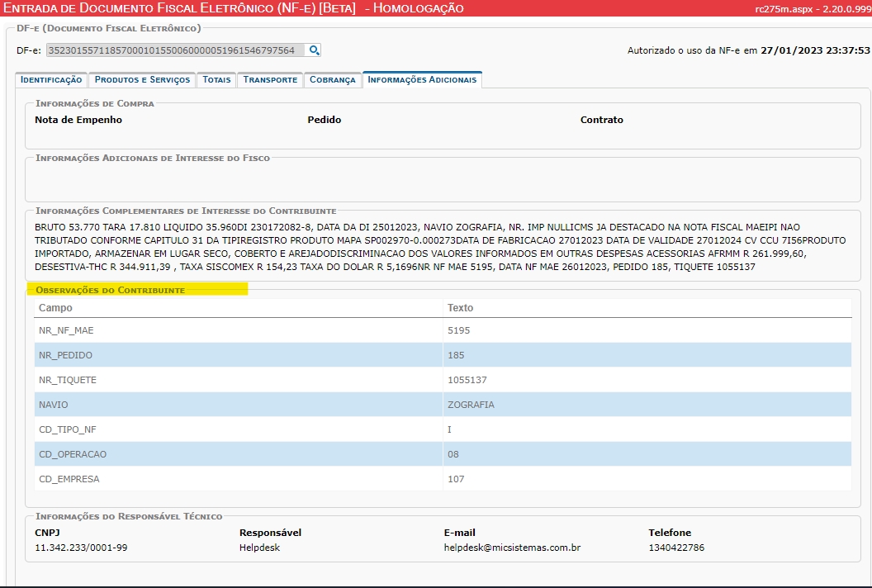Click the CNPJ label
Viewport: 872px width, 588px height.
pos(47,533)
